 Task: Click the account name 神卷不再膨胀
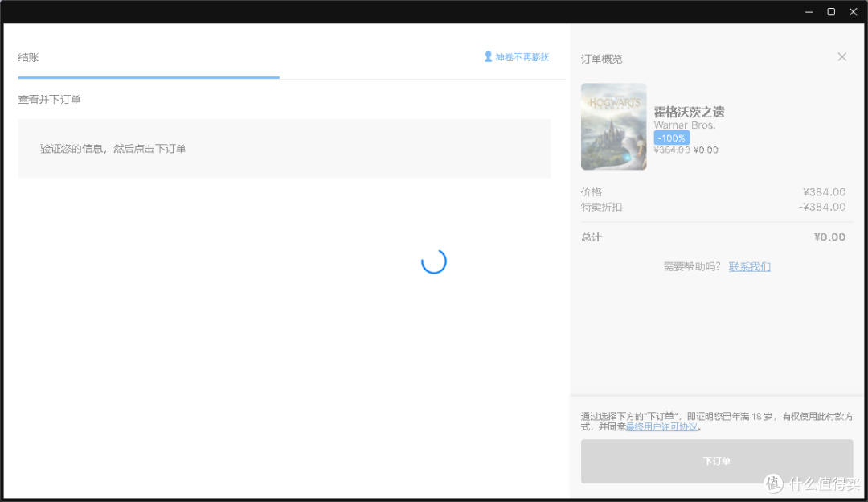pyautogui.click(x=522, y=57)
